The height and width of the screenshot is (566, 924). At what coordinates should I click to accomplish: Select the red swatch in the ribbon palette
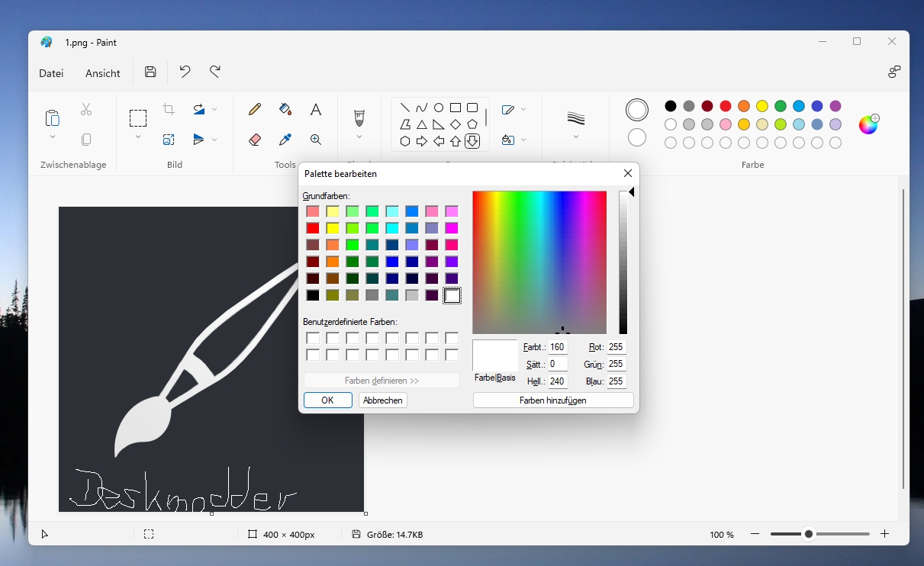[x=726, y=106]
